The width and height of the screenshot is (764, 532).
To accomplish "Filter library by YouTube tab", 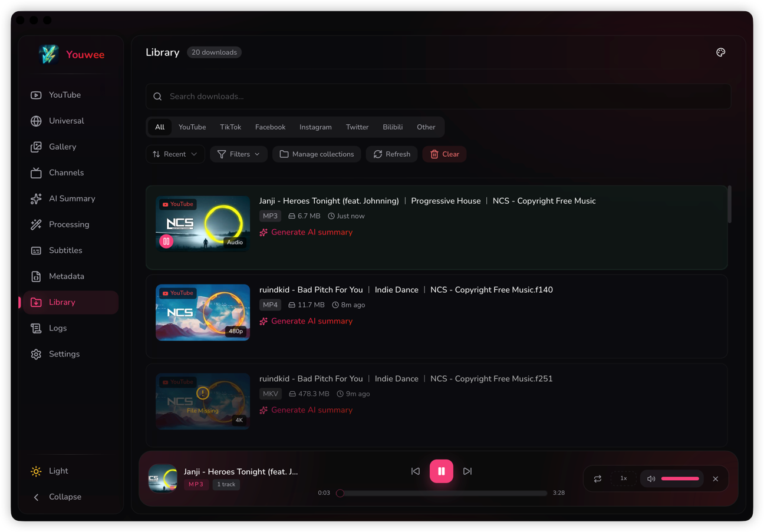I will tap(192, 127).
